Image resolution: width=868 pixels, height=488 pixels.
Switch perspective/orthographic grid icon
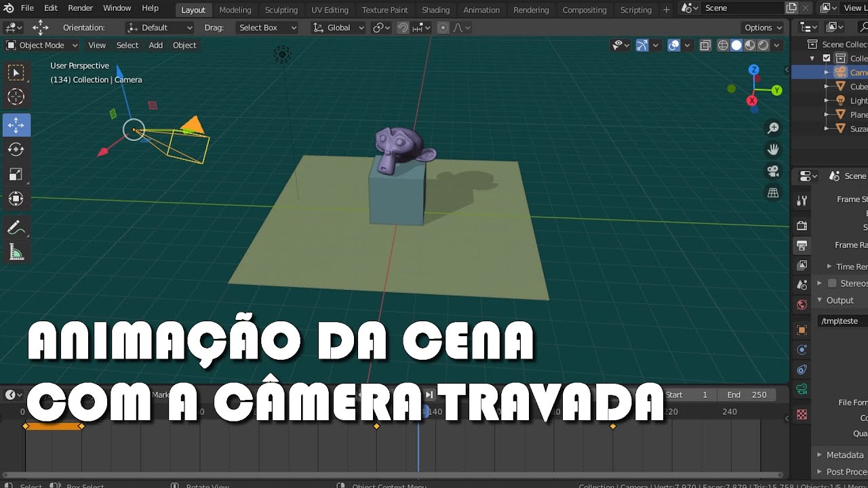[x=773, y=192]
